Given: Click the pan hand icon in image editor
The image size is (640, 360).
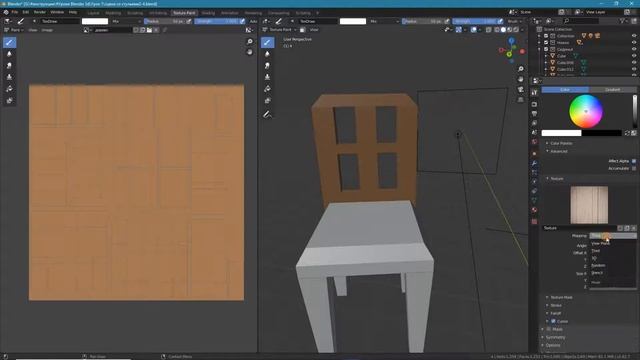Looking at the screenshot, I should [249, 52].
